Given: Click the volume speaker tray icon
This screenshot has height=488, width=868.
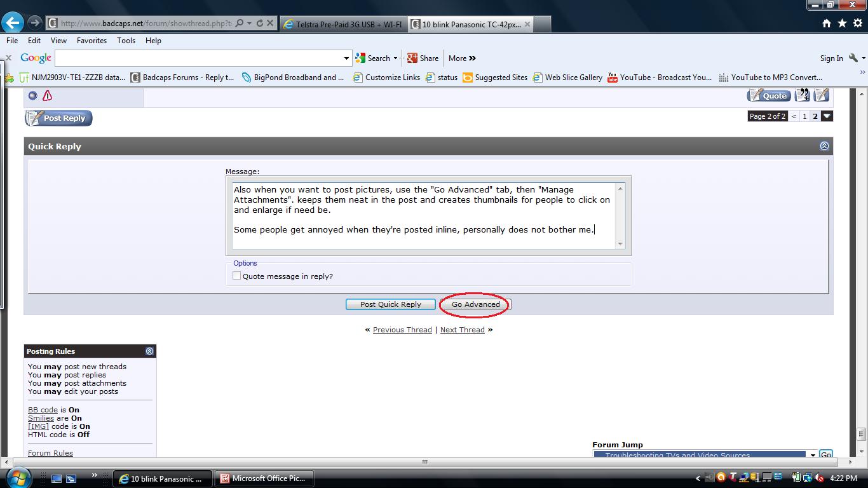Looking at the screenshot, I should (x=819, y=478).
